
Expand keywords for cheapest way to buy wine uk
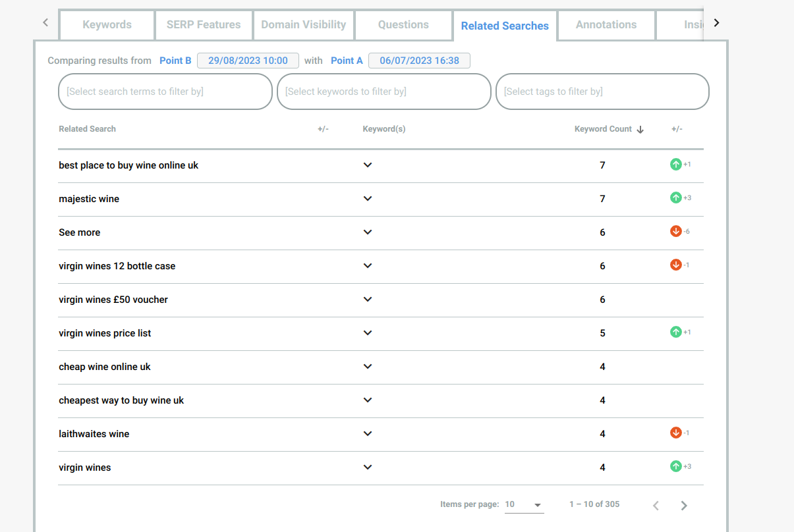coord(368,400)
